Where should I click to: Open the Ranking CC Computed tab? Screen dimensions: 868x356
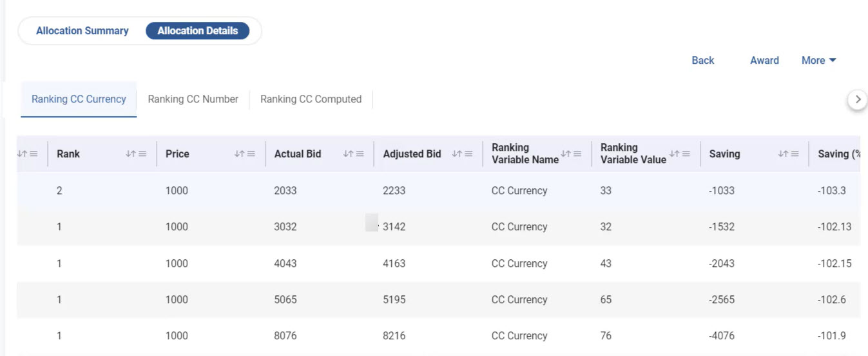(311, 99)
